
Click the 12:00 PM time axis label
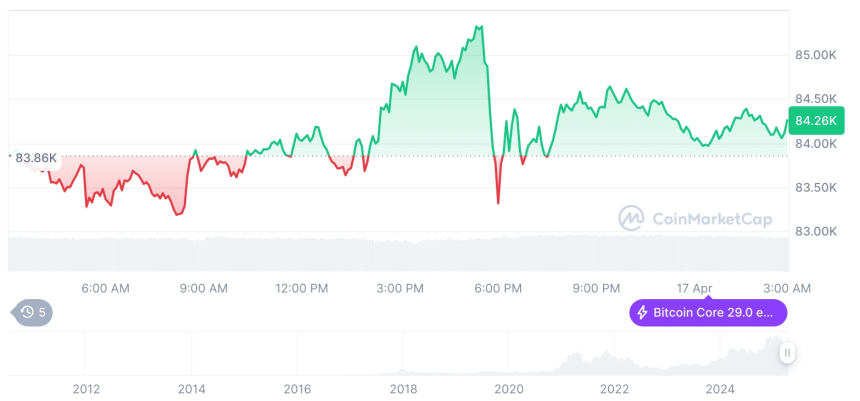[x=301, y=288]
